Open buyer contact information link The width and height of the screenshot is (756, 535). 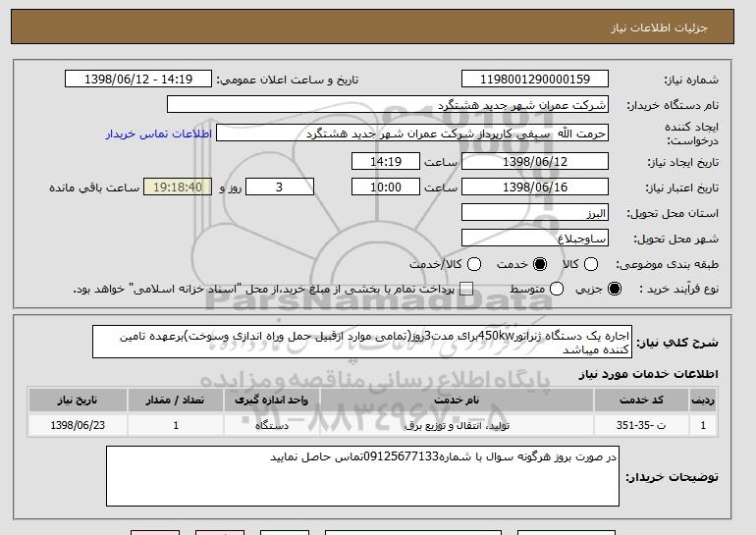pyautogui.click(x=159, y=134)
